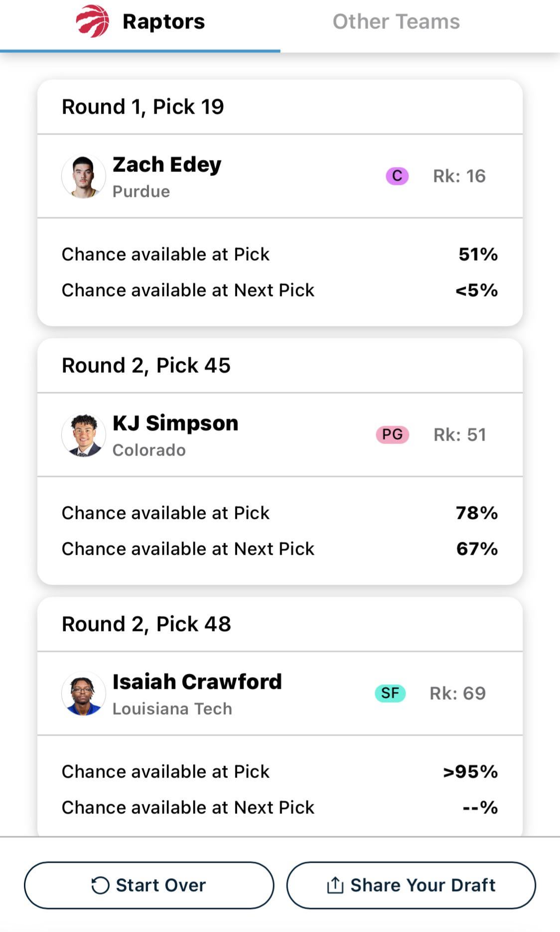This screenshot has height=932, width=560.
Task: Click the pink PG position badge
Action: tap(392, 435)
